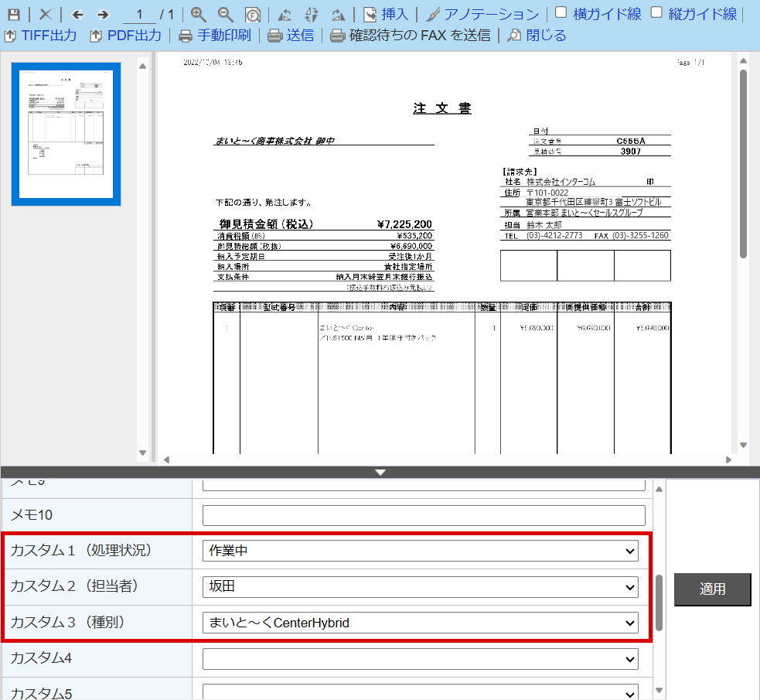Enable the 横ガイド線 checkbox
This screenshot has width=760, height=700.
[x=561, y=12]
